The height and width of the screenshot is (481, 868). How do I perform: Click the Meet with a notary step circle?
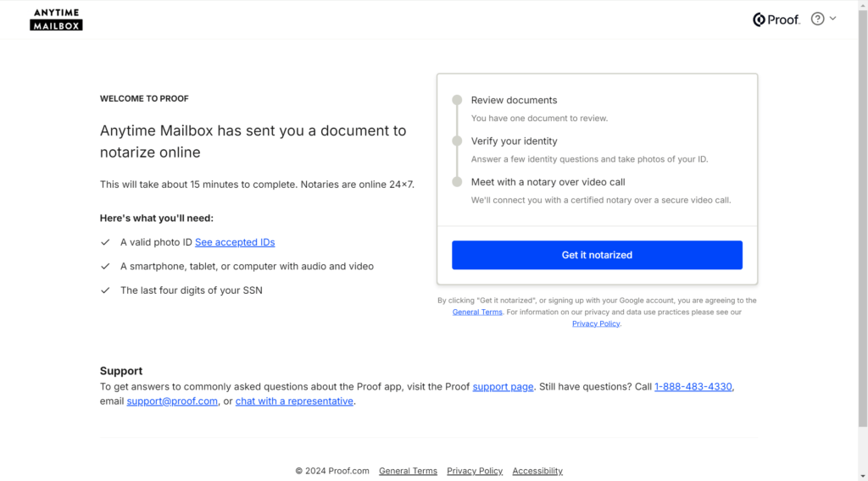pos(457,182)
